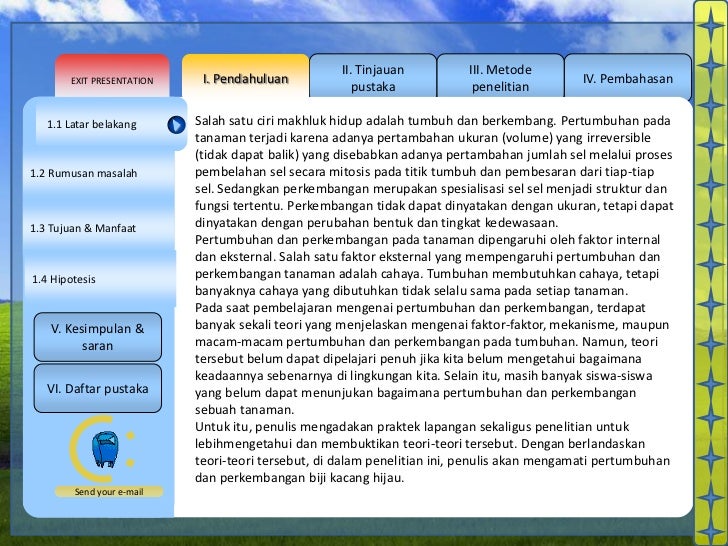Go to IV. Pembahasan tab

point(628,76)
